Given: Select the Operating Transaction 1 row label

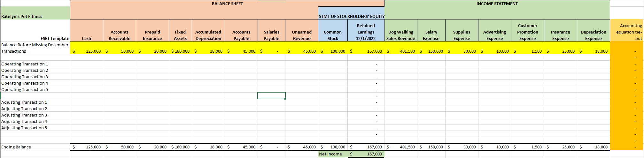Looking at the screenshot, I should pyautogui.click(x=35, y=64).
